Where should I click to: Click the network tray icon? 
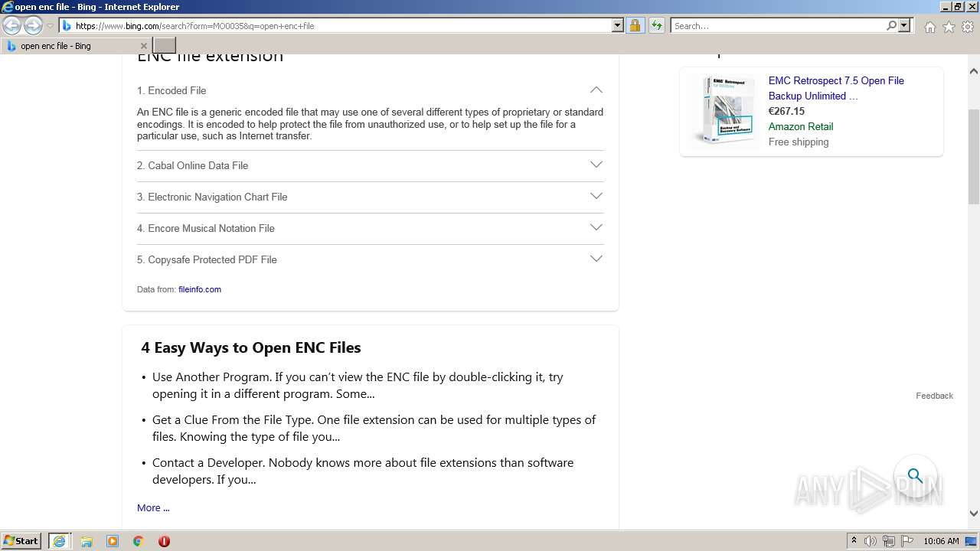[889, 541]
